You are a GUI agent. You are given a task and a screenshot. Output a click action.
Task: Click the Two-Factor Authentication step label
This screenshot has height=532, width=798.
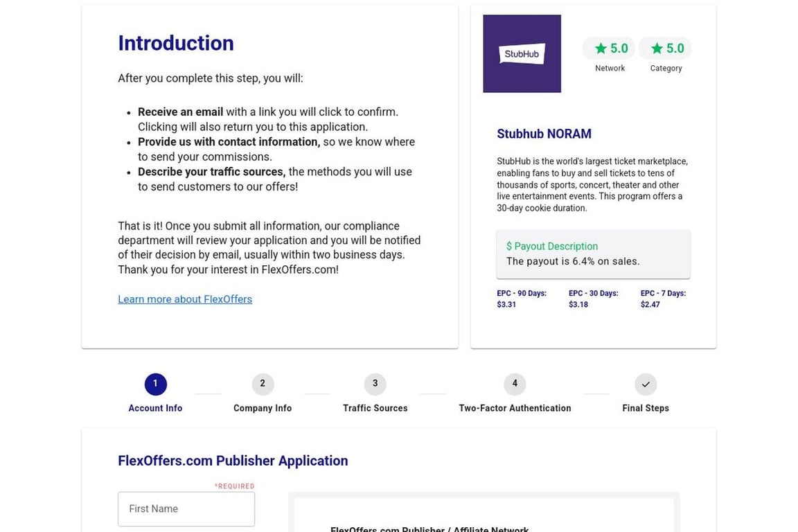515,408
